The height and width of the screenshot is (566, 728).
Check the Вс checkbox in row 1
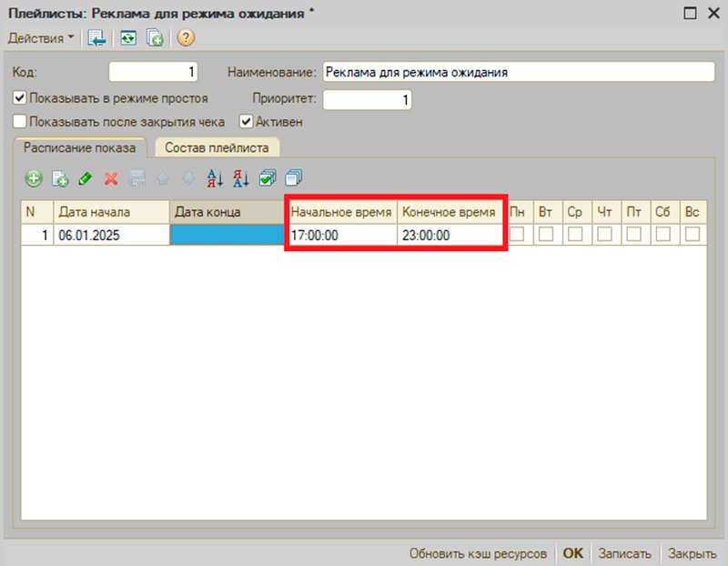coord(693,234)
